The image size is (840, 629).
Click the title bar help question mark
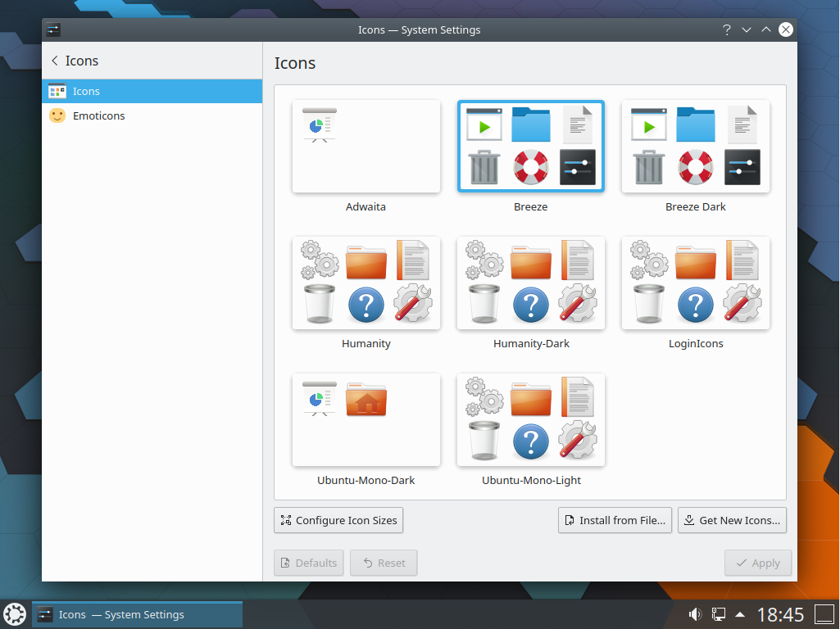click(726, 30)
